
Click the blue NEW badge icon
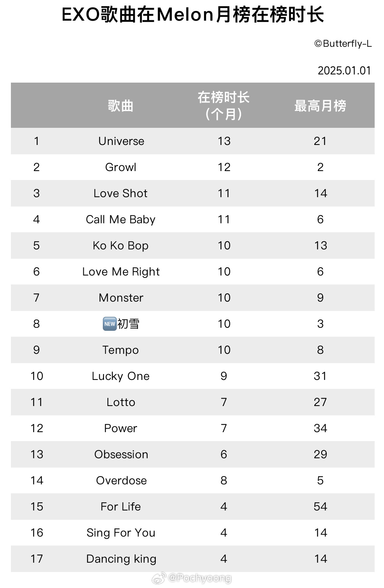(109, 324)
